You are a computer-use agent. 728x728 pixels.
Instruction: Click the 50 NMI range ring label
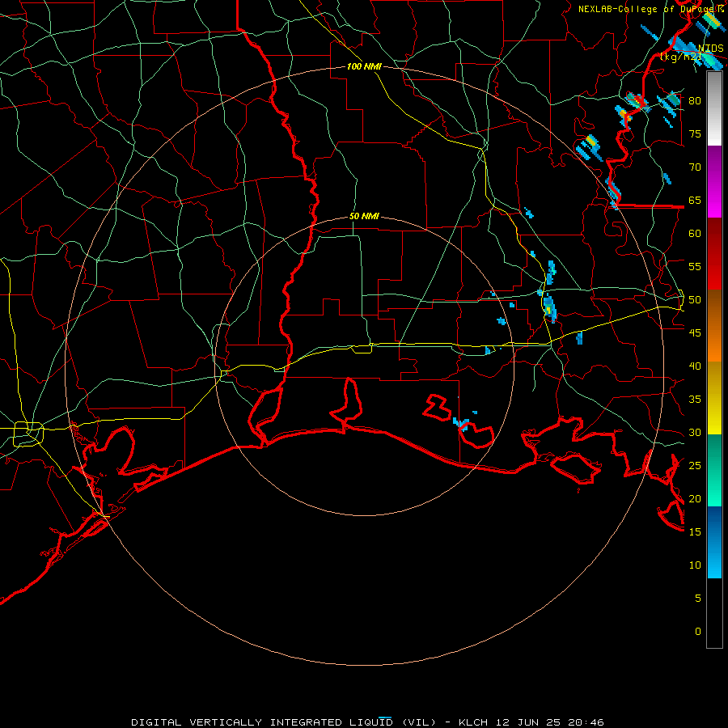(364, 216)
